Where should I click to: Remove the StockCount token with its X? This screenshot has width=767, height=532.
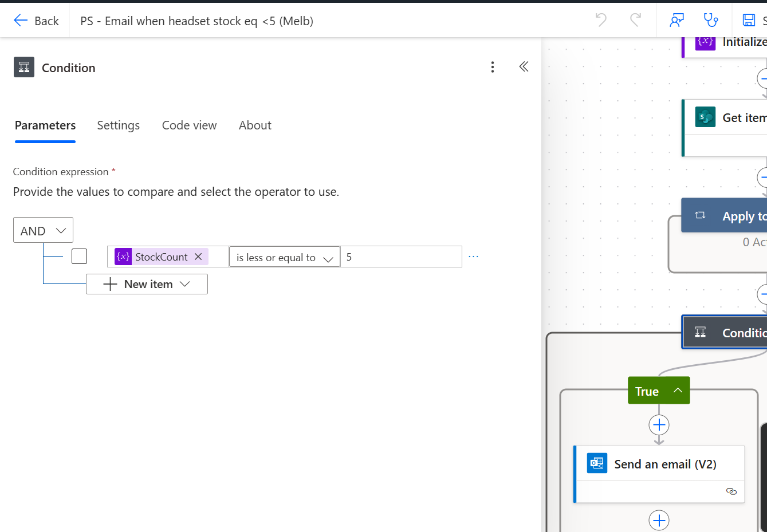(x=198, y=257)
